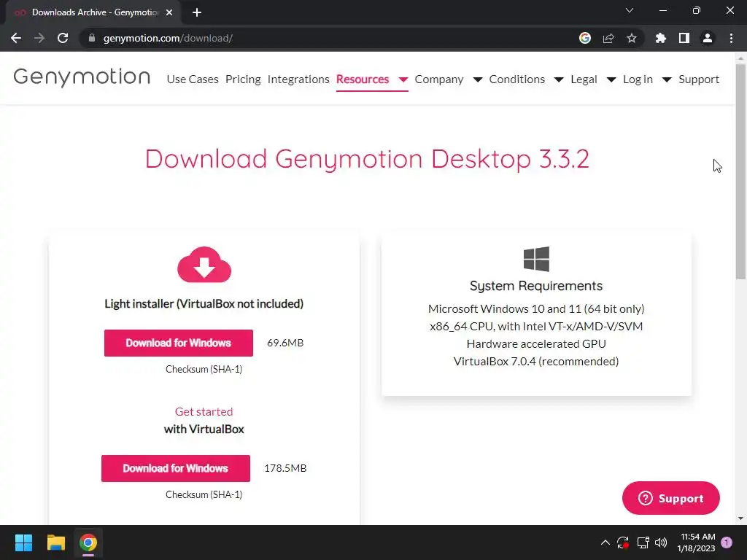Reload the Genymotion download page
This screenshot has width=747, height=560.
(x=63, y=38)
